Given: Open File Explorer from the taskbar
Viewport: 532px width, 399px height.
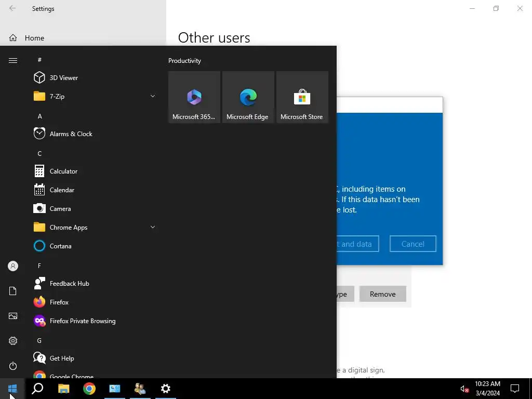Looking at the screenshot, I should [x=63, y=389].
